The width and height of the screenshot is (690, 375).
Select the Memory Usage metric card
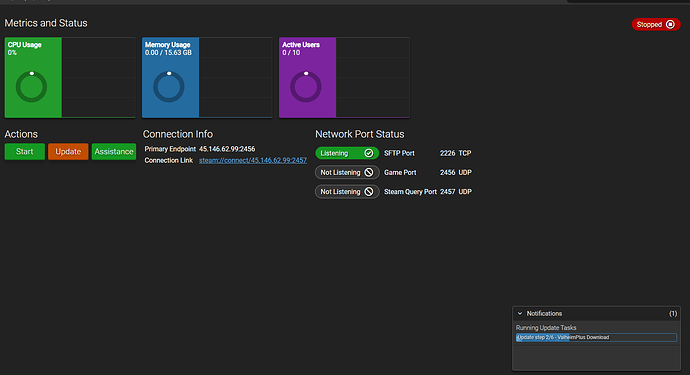point(207,77)
